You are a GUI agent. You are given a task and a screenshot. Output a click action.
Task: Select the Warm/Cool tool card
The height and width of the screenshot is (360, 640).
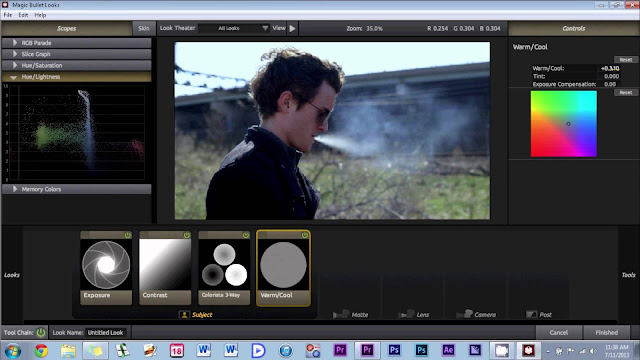click(x=283, y=268)
